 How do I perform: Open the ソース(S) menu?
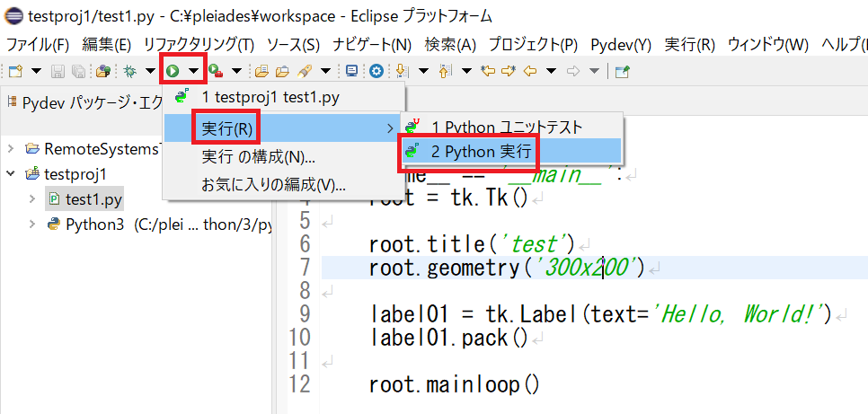point(294,44)
